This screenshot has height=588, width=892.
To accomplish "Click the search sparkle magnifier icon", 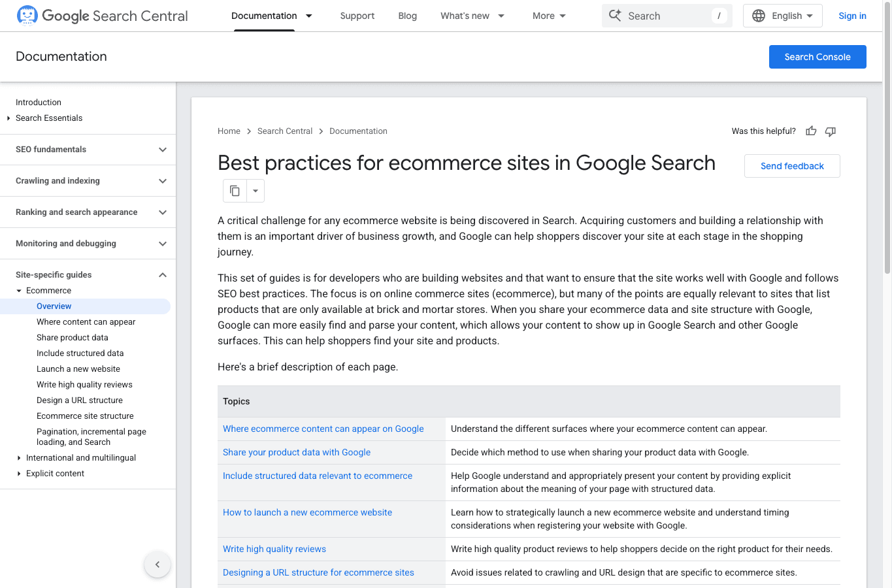I will (615, 16).
